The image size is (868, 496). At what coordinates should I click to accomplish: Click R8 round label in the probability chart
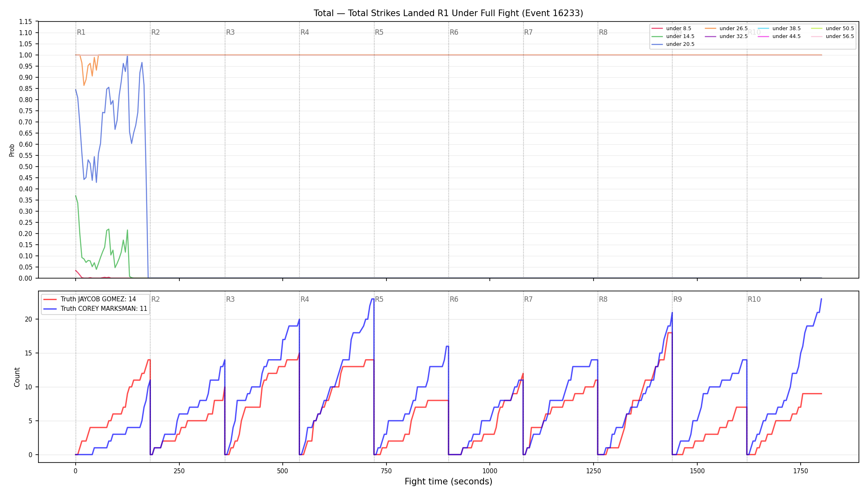603,32
